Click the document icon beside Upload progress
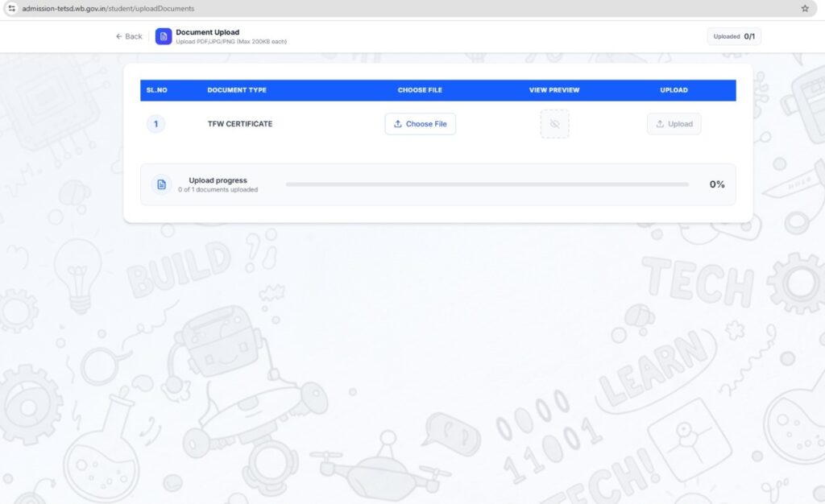825x504 pixels. click(161, 184)
